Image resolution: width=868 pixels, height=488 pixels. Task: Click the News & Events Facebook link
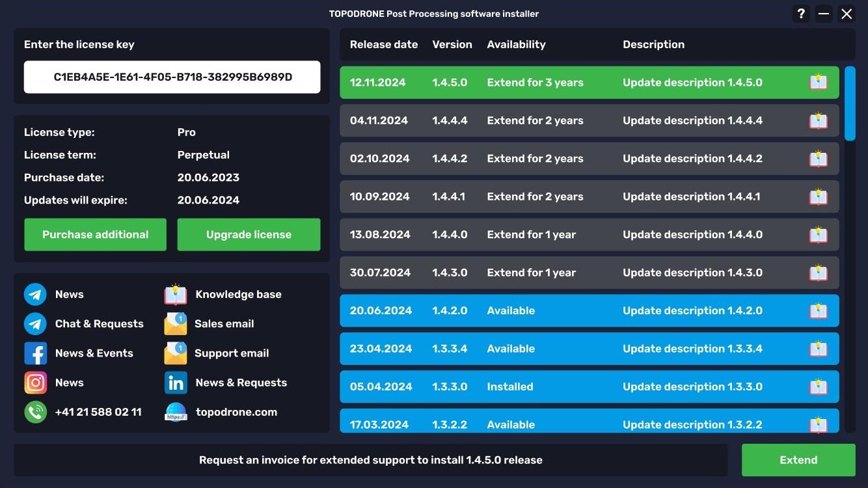[94, 353]
